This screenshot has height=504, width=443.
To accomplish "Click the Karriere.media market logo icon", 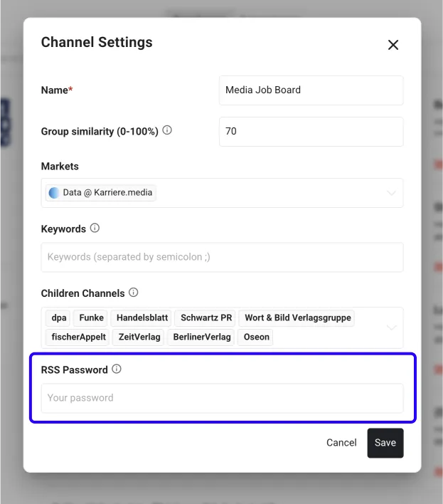I will (x=54, y=192).
